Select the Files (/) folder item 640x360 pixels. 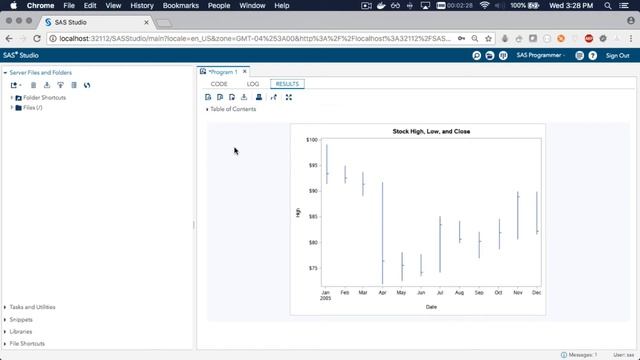(33, 108)
